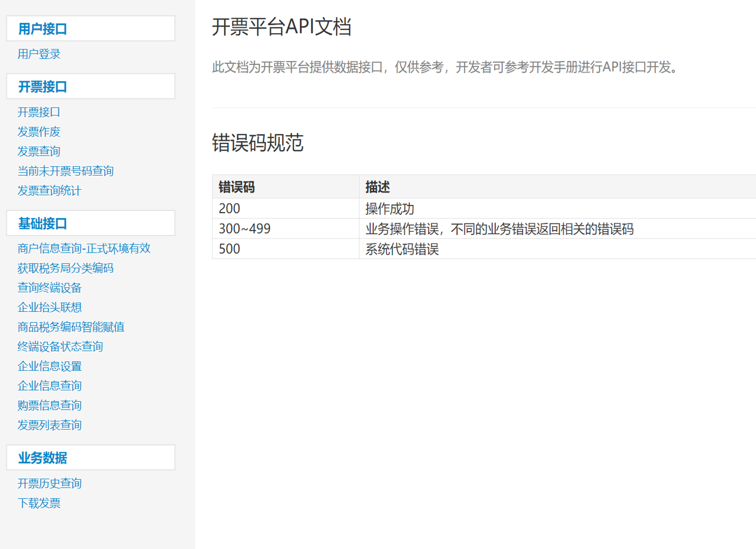Select the 开票接口 sub-item link
756x549 pixels.
(39, 112)
